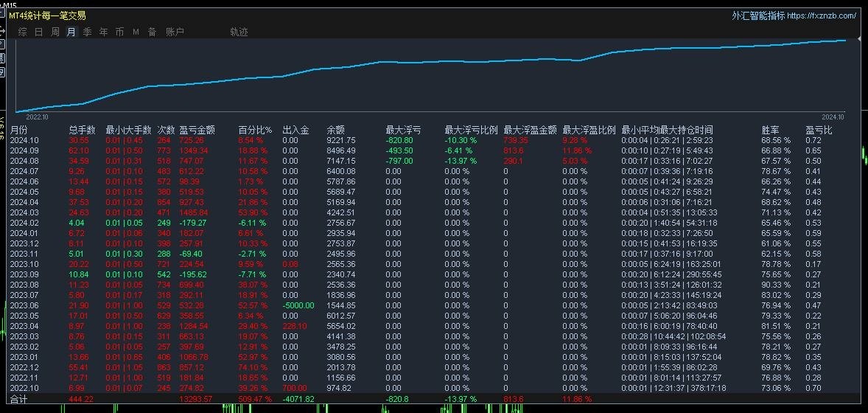This screenshot has height=413, width=868.
Task: Click loss value -195.62 in 2023.09 row
Action: click(192, 274)
